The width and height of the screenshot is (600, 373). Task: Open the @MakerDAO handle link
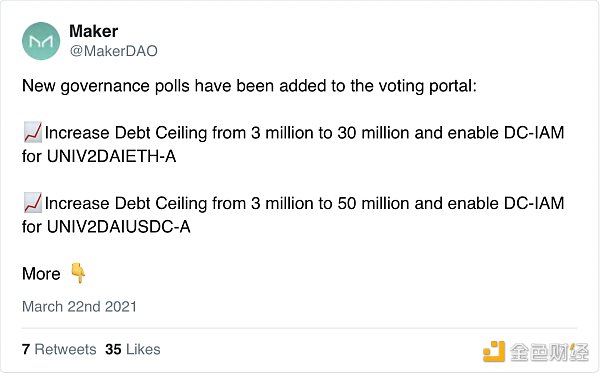(114, 51)
